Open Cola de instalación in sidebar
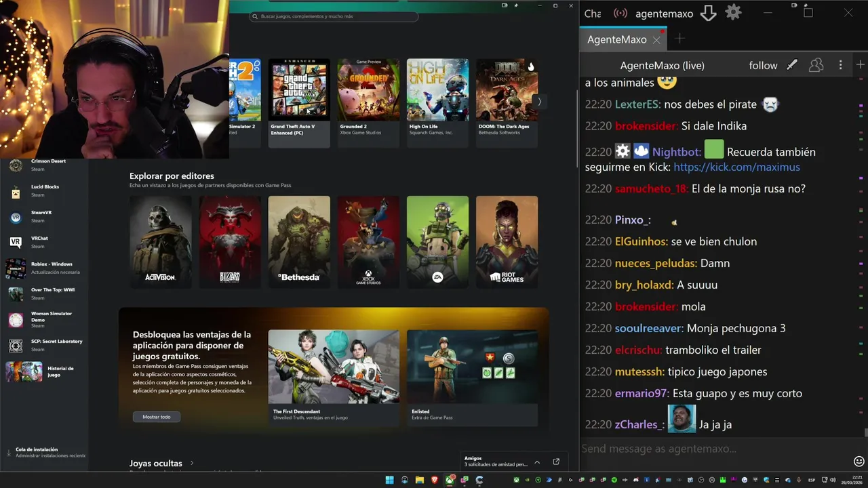 (x=45, y=453)
